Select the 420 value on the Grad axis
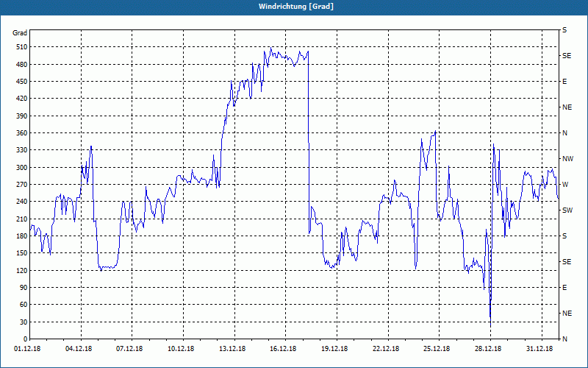The width and height of the screenshot is (588, 368). click(x=22, y=99)
